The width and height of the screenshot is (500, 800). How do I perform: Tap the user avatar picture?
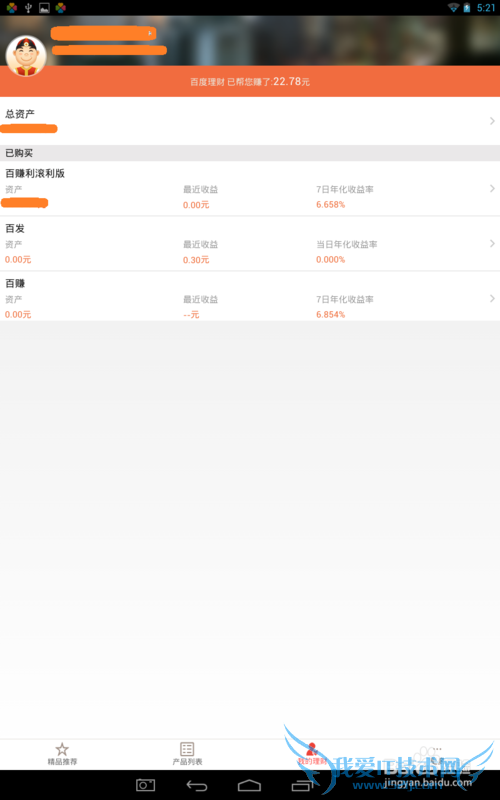pos(26,57)
